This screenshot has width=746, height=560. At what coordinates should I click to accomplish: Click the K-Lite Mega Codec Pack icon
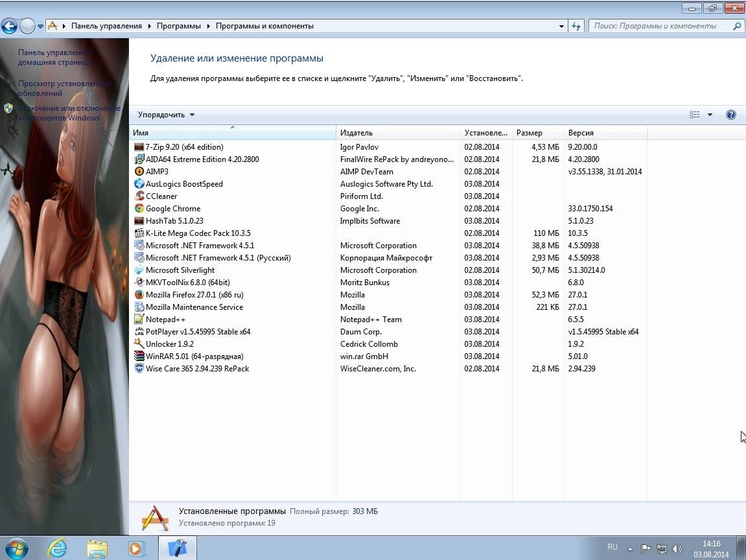click(139, 233)
